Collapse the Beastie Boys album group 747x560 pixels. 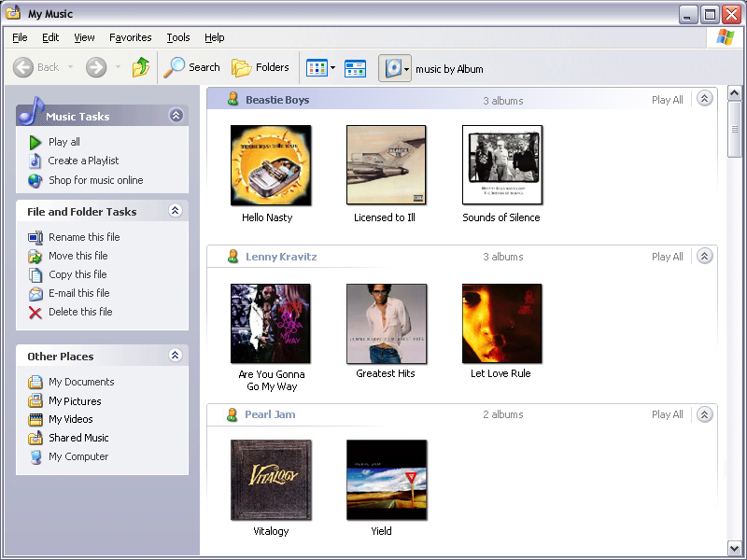coord(705,99)
